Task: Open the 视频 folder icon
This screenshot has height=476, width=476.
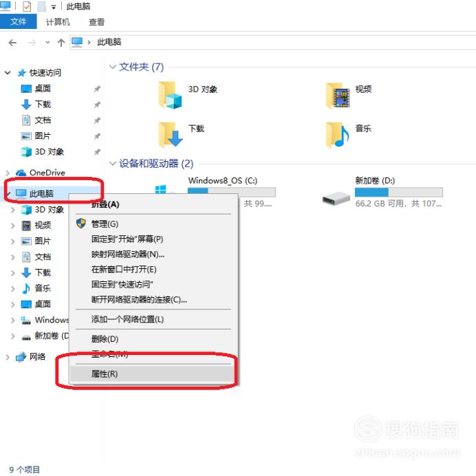Action: [x=338, y=96]
